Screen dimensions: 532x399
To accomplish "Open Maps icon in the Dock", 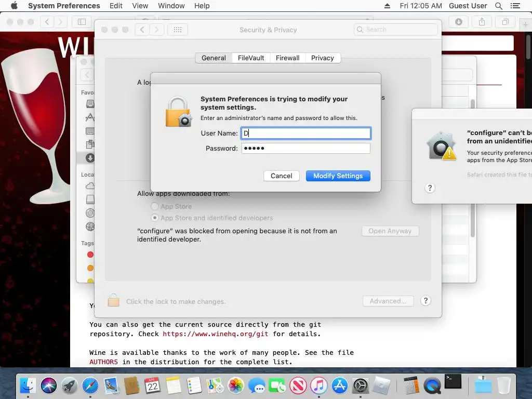I will click(x=215, y=386).
